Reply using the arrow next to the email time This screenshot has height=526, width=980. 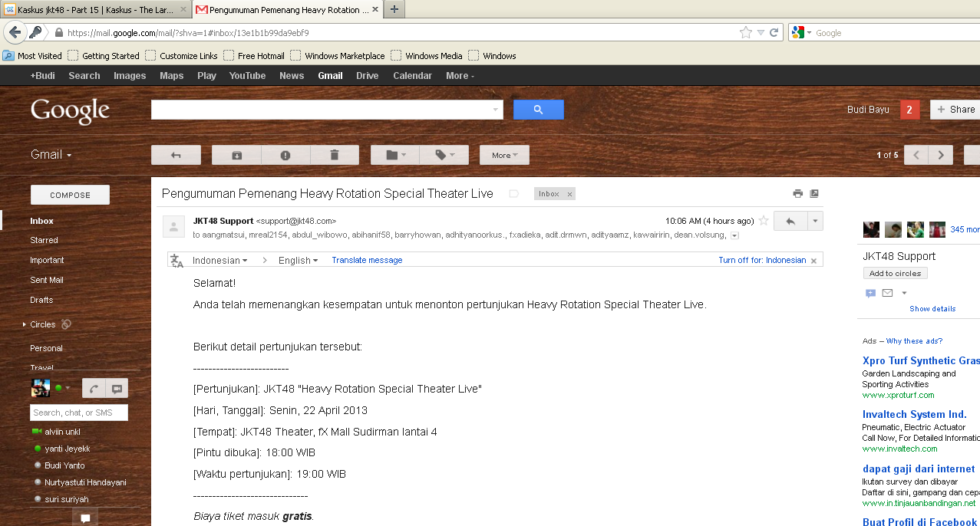point(790,221)
